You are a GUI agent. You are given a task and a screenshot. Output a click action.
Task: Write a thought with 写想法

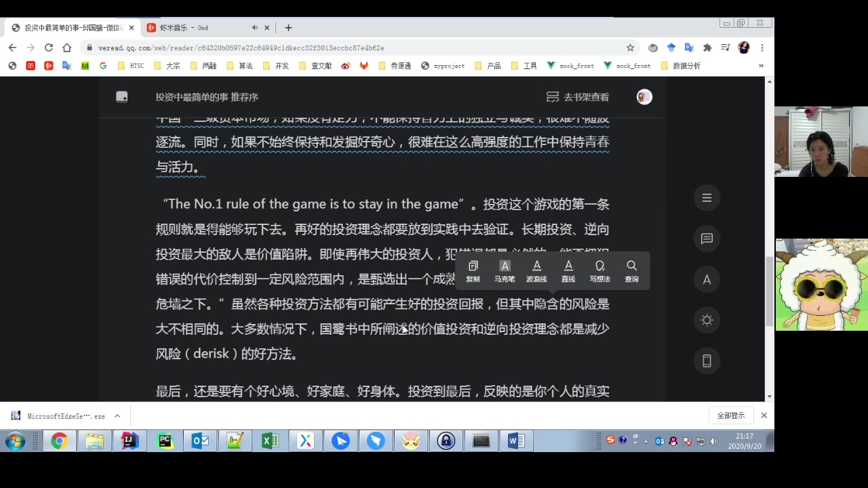[599, 271]
